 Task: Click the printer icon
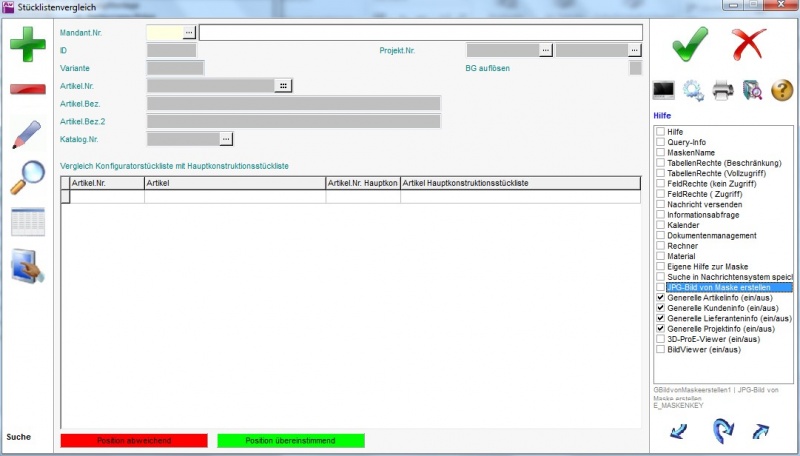[723, 91]
